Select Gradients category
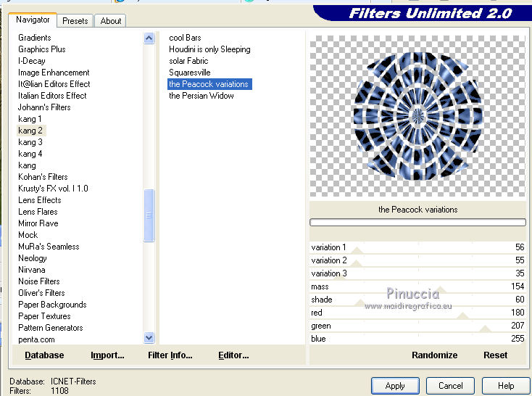Image resolution: width=532 pixels, height=396 pixels. (x=35, y=38)
